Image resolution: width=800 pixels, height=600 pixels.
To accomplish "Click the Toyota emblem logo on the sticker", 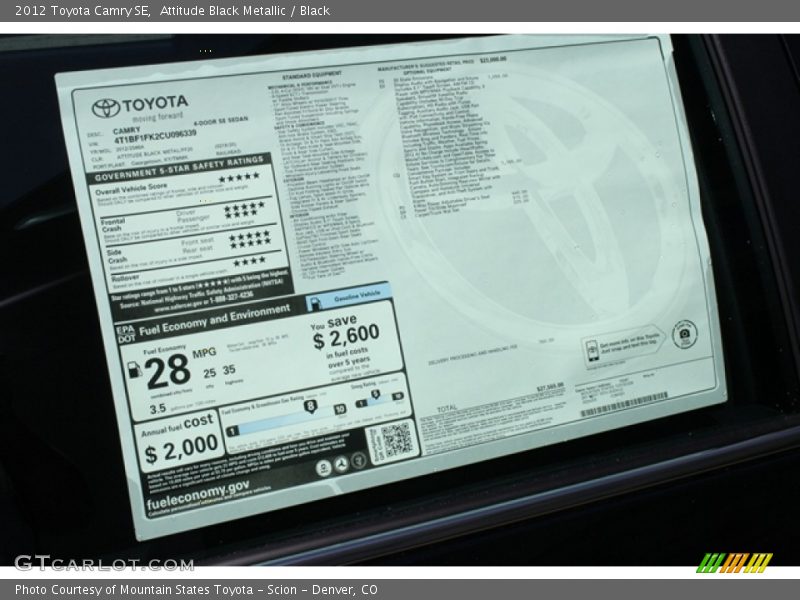I will (106, 108).
